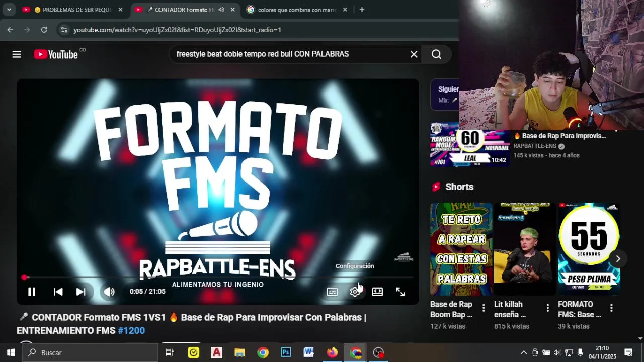Image resolution: width=644 pixels, height=362 pixels.
Task: Show next Shorts with right arrow
Action: (x=618, y=259)
